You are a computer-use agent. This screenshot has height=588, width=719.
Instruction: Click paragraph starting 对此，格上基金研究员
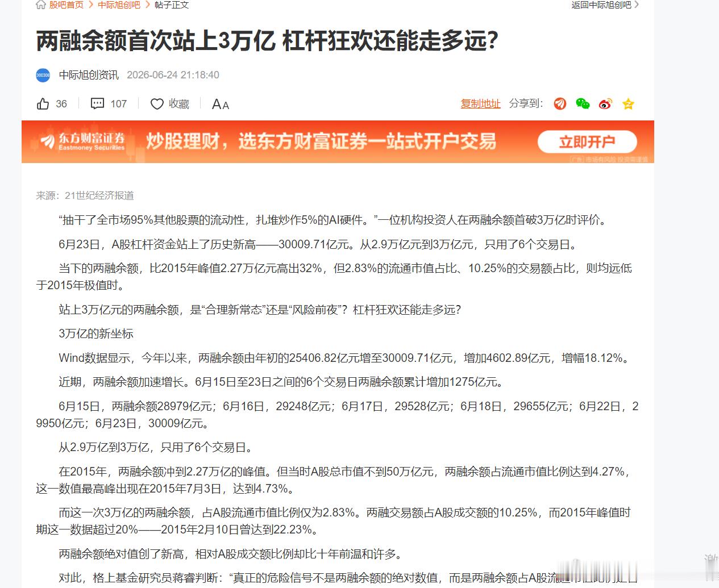point(347,578)
